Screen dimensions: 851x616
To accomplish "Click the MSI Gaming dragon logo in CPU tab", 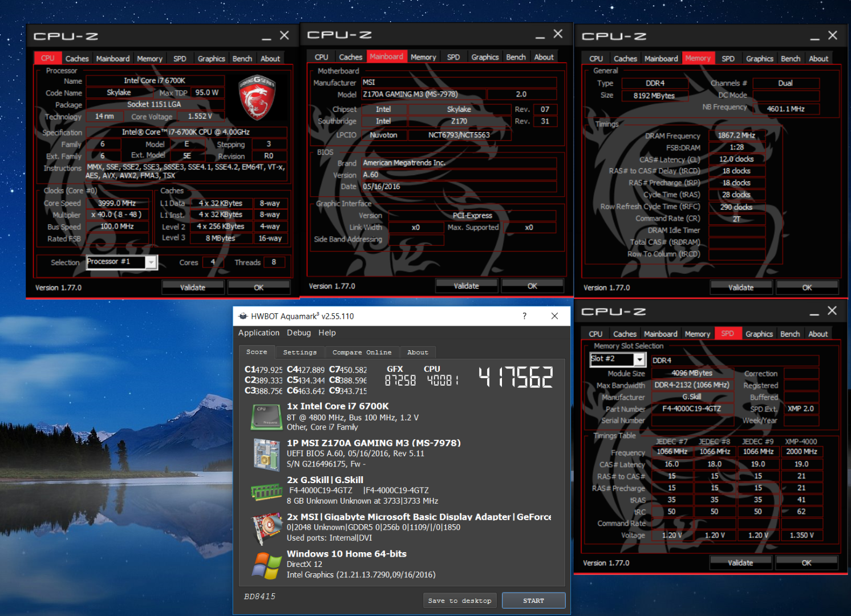I will 256,98.
